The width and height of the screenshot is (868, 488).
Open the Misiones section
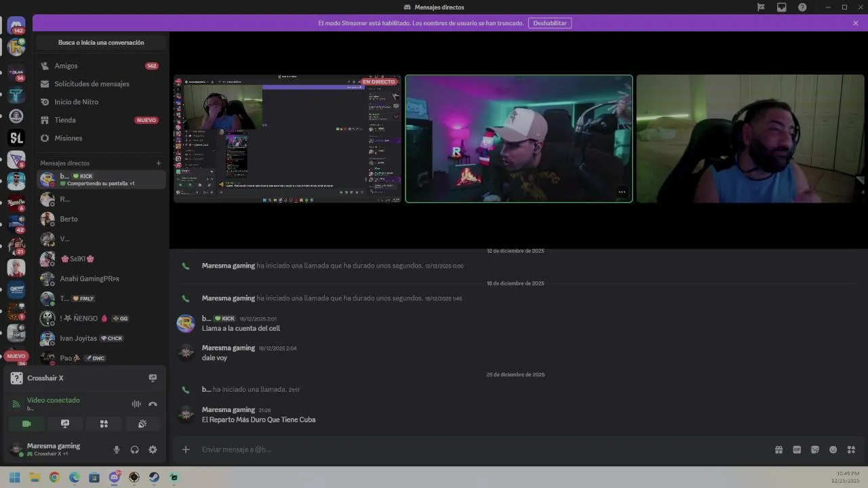[x=101, y=138]
